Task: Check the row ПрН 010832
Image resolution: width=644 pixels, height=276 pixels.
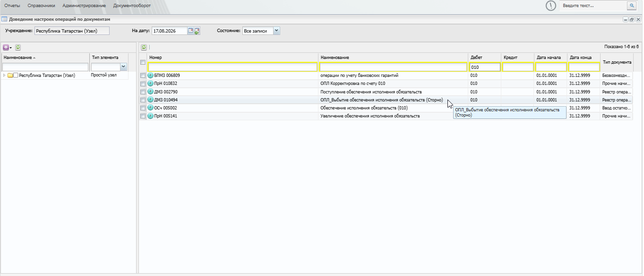Action: tap(143, 84)
